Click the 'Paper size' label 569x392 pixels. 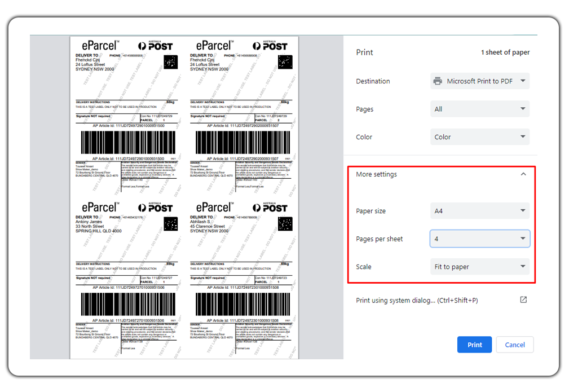point(370,211)
